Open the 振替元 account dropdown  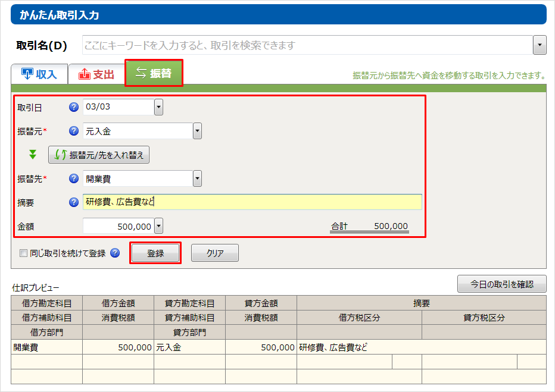click(197, 131)
